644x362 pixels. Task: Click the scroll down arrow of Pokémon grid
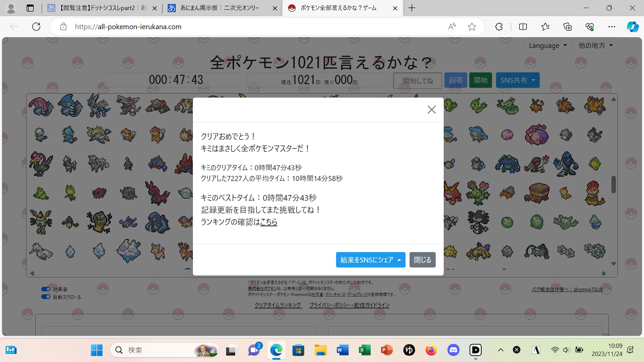(613, 264)
